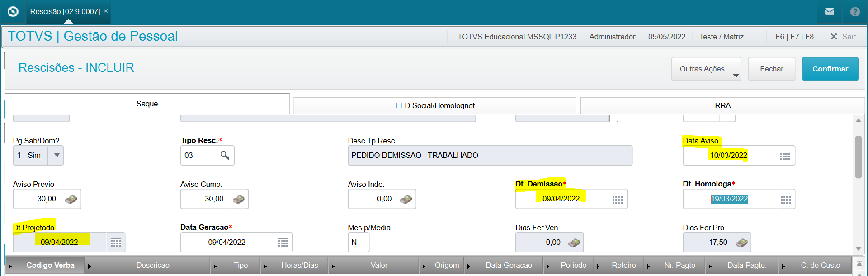Image resolution: width=868 pixels, height=276 pixels.
Task: Click the scroll down arrow of form
Action: coord(858,249)
